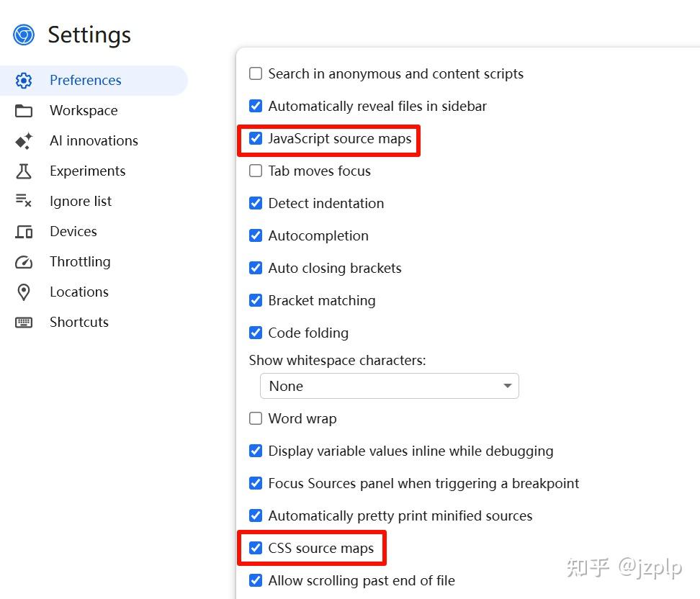Viewport: 700px width, 599px height.
Task: Click the Shortcuts keyboard icon
Action: [x=24, y=323]
